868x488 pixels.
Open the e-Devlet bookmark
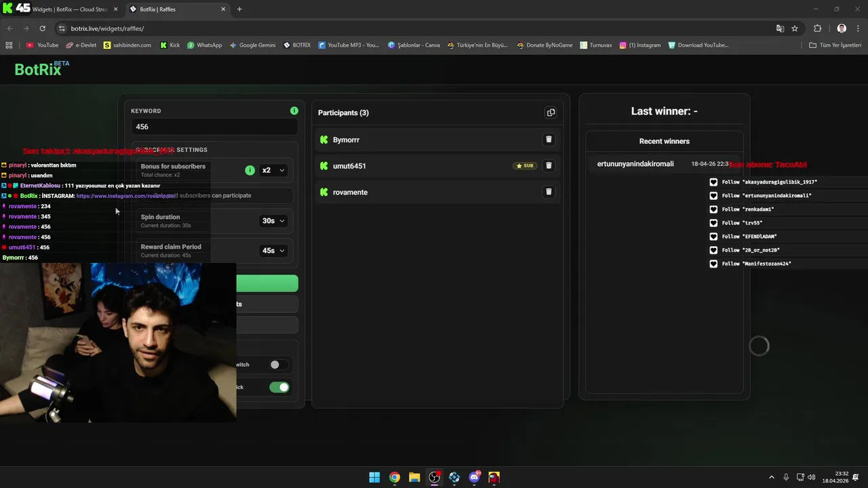[81, 45]
